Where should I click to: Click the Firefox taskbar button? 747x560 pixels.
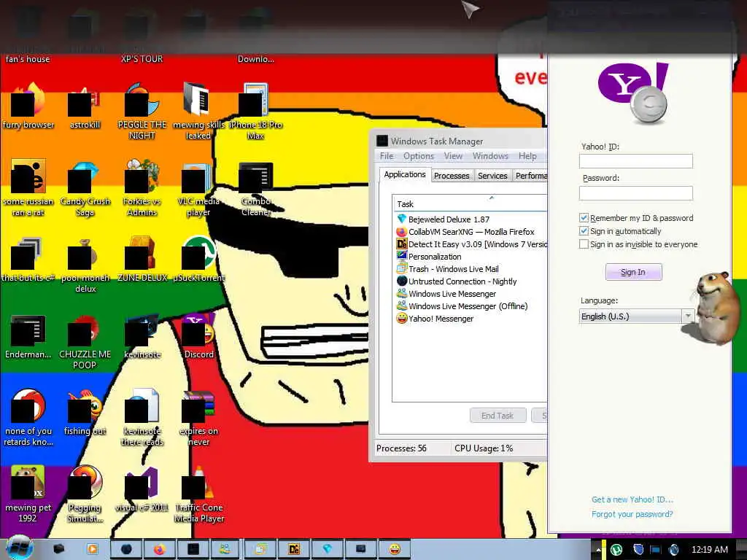point(159,550)
